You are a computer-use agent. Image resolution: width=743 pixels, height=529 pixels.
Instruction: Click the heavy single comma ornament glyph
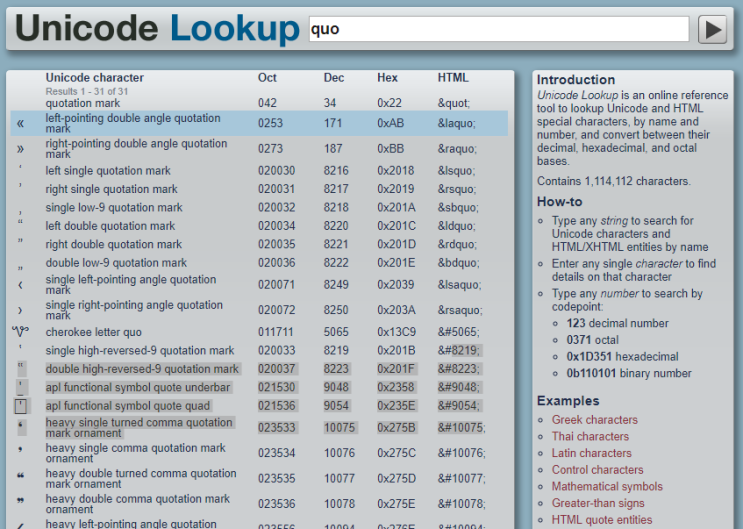(x=20, y=449)
